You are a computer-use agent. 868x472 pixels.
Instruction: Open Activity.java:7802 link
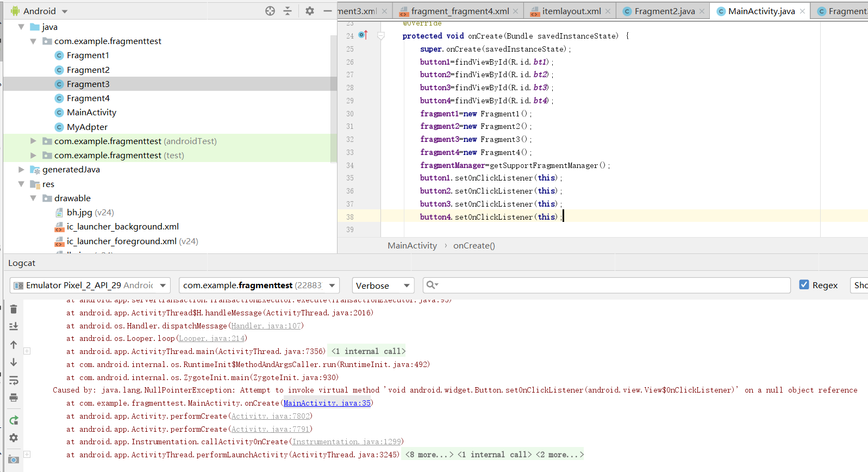point(270,416)
